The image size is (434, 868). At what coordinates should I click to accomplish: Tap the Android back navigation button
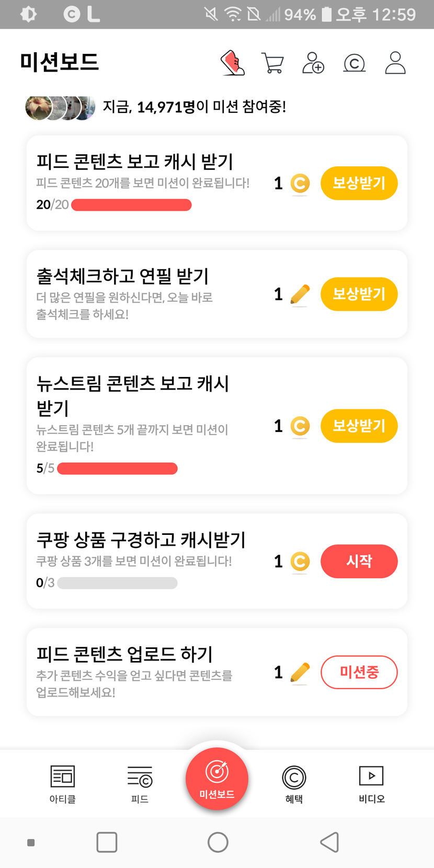329,842
